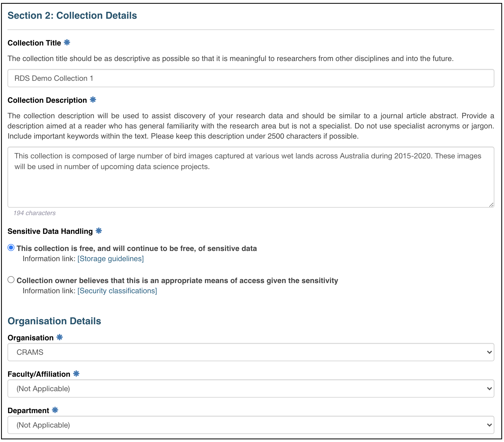Click the asterisk beside Faculty/Affiliation label

pos(76,374)
